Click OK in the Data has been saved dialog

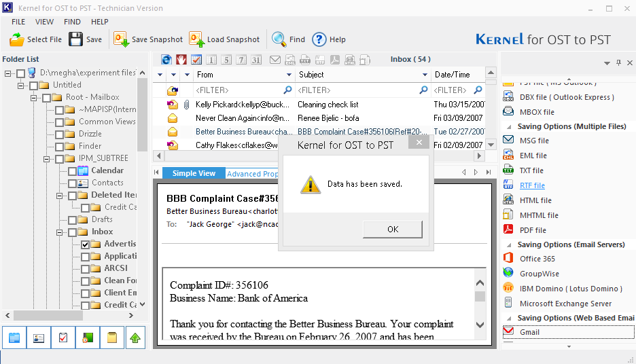(x=393, y=230)
